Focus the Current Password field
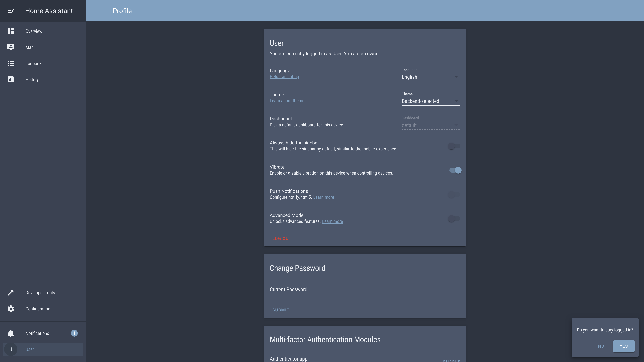Image resolution: width=644 pixels, height=362 pixels. click(364, 289)
